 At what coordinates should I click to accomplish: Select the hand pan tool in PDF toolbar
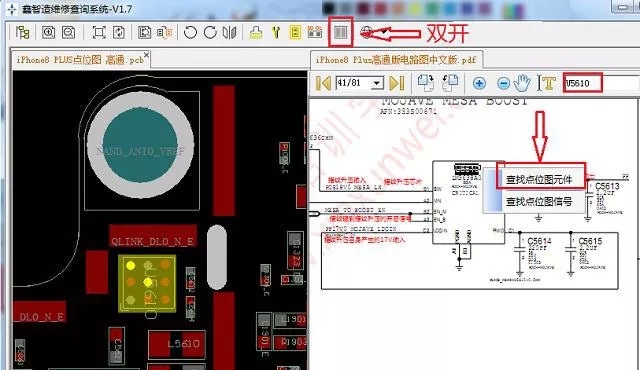point(522,83)
